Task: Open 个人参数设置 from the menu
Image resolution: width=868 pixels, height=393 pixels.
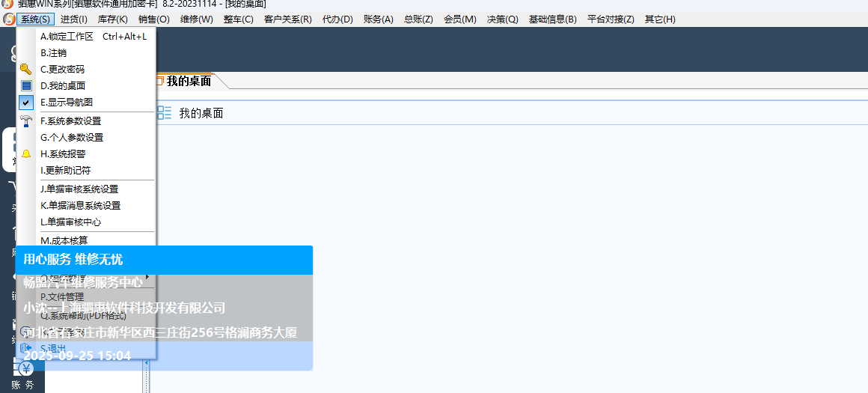Action: click(72, 138)
